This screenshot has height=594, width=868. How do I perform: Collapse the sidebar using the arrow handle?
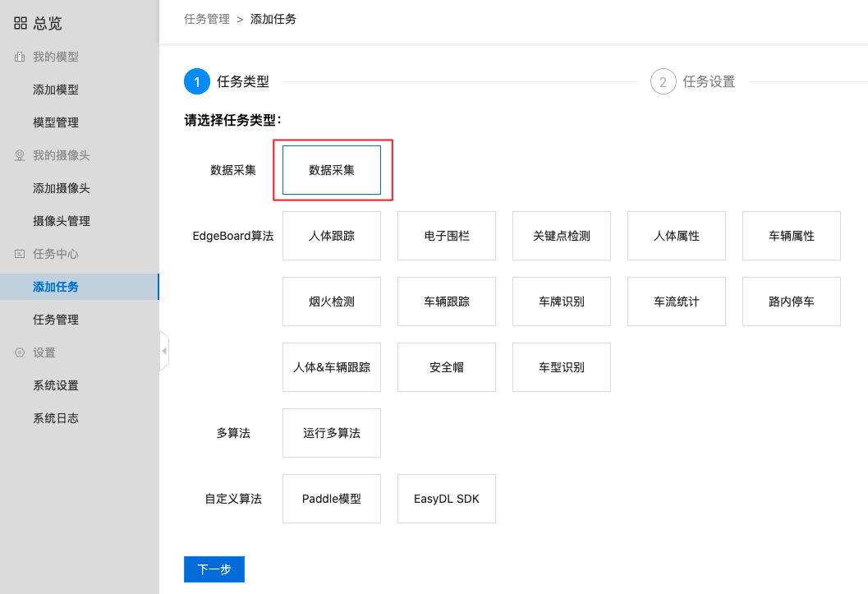164,351
